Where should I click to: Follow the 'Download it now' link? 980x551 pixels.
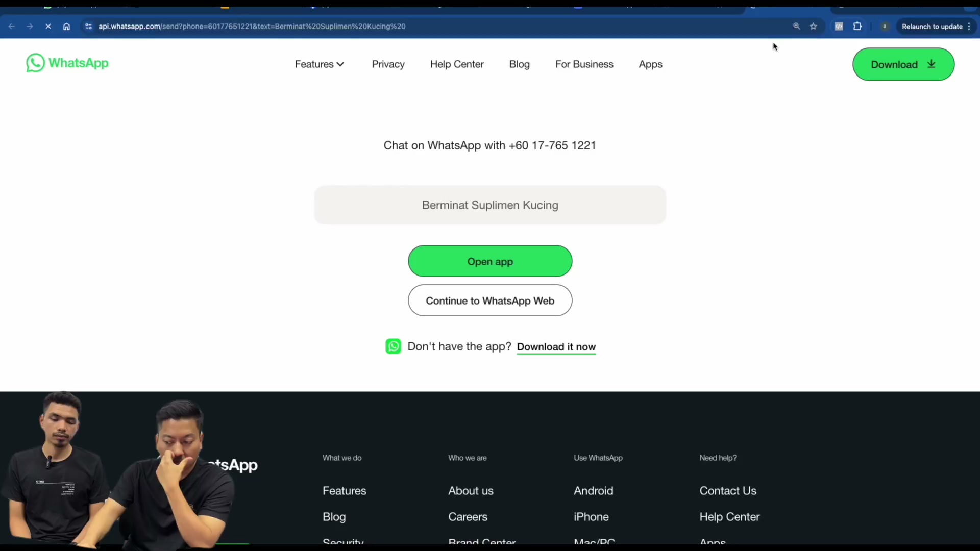pyautogui.click(x=556, y=347)
